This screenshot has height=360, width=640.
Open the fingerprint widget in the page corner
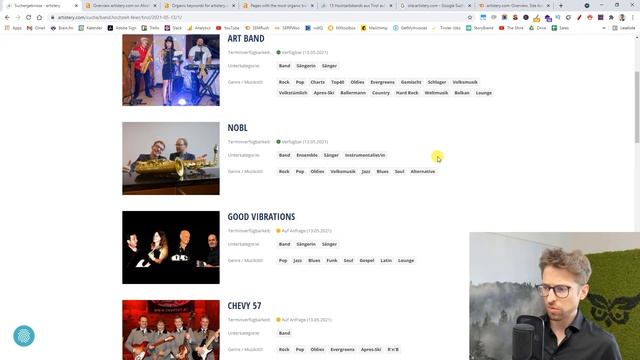pos(24,336)
